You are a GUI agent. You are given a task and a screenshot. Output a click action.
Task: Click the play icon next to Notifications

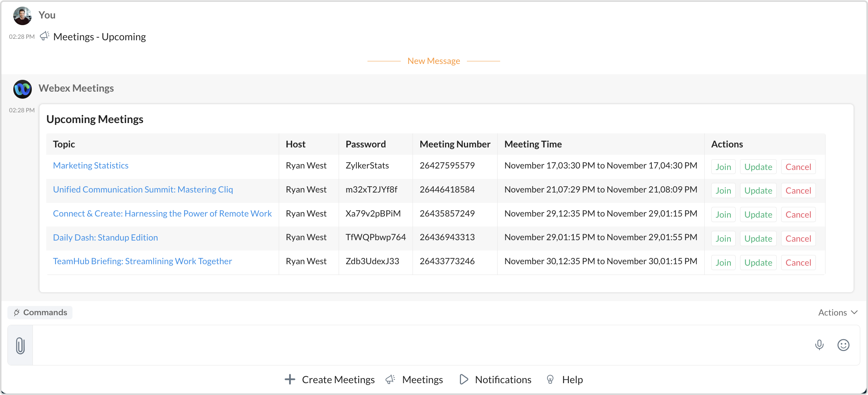tap(464, 379)
